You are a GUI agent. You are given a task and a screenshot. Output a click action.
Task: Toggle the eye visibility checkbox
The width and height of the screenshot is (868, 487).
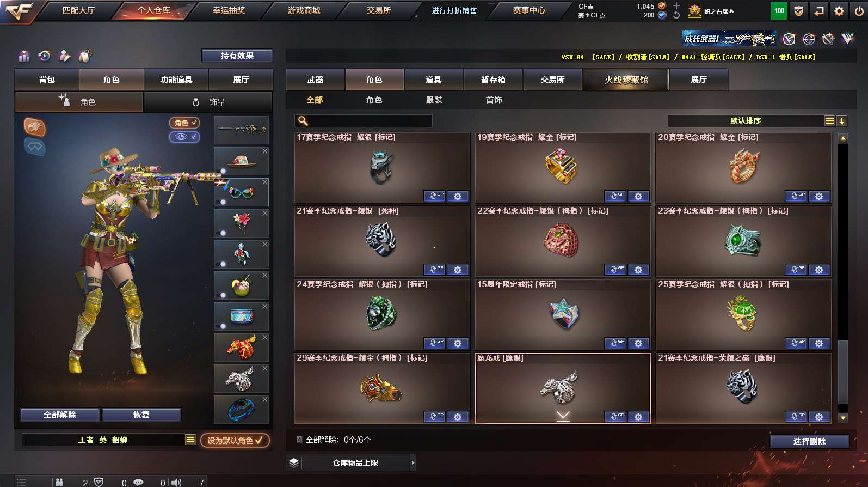coord(184,137)
